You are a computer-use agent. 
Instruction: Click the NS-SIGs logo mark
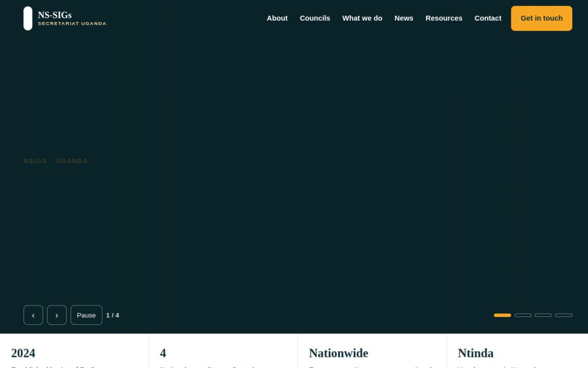tap(28, 18)
